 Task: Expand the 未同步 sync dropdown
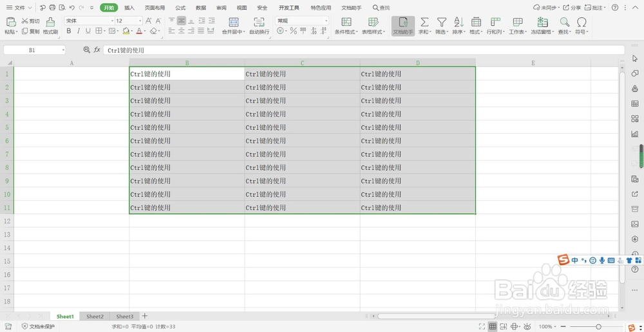[558, 7]
